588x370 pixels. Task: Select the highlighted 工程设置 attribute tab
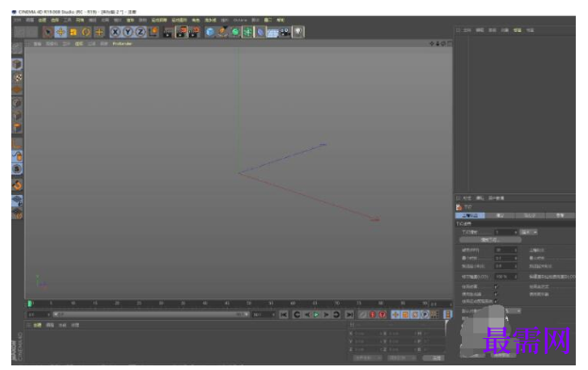(469, 216)
